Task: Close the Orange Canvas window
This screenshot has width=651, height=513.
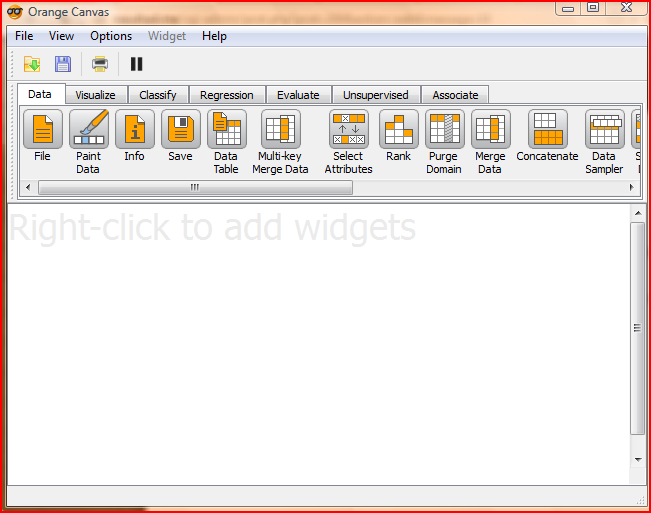Action: click(x=626, y=7)
